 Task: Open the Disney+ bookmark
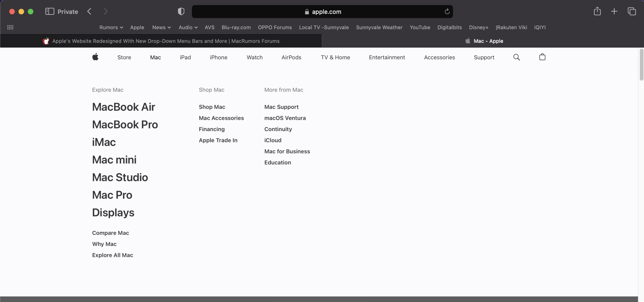[x=478, y=27]
